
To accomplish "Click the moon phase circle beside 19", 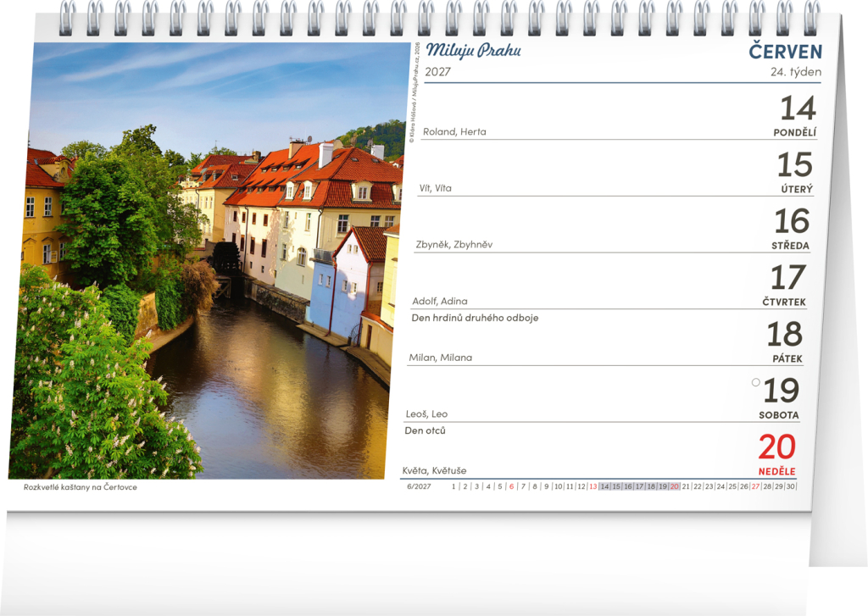I will tap(756, 382).
